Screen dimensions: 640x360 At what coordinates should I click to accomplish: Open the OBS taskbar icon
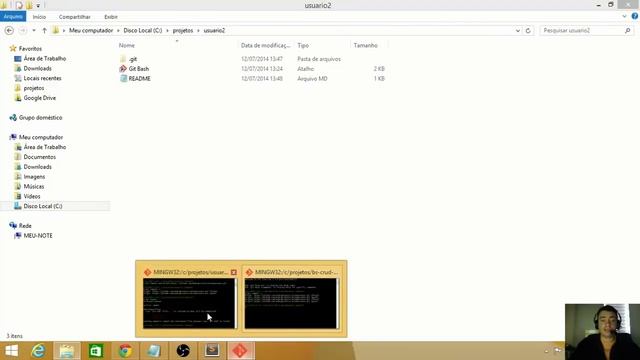click(x=183, y=351)
